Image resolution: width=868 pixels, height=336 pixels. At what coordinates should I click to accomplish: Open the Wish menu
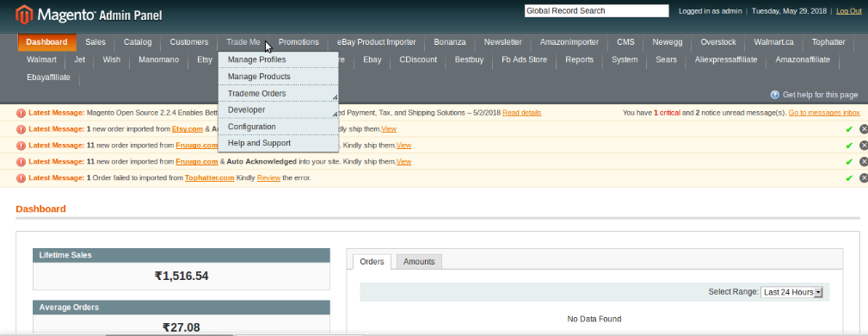[111, 59]
